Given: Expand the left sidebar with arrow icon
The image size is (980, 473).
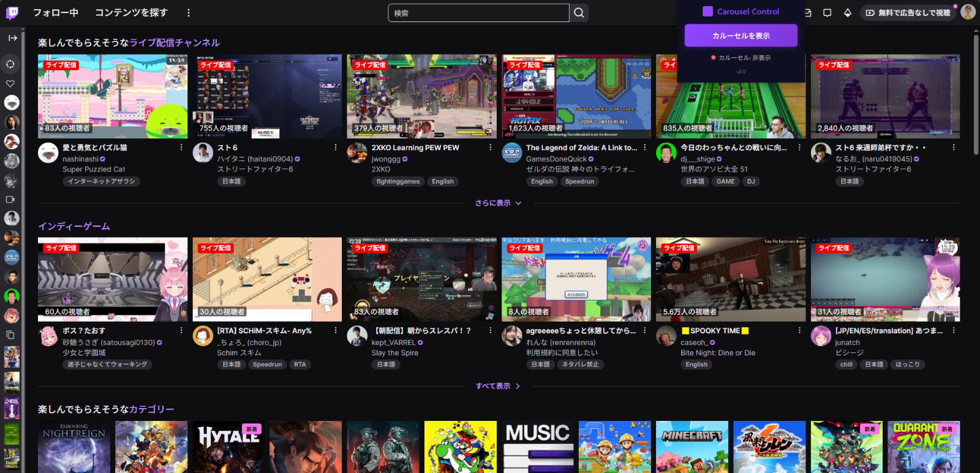Looking at the screenshot, I should (x=12, y=38).
